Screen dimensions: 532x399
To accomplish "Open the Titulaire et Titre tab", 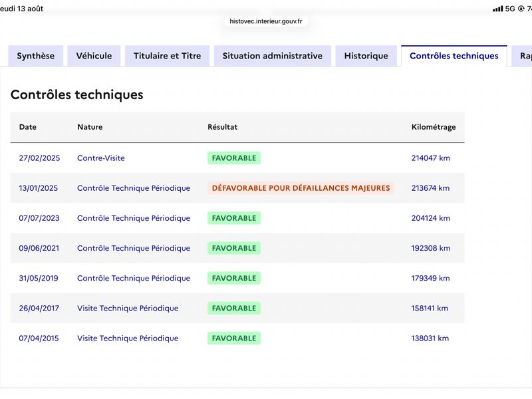I will (168, 56).
